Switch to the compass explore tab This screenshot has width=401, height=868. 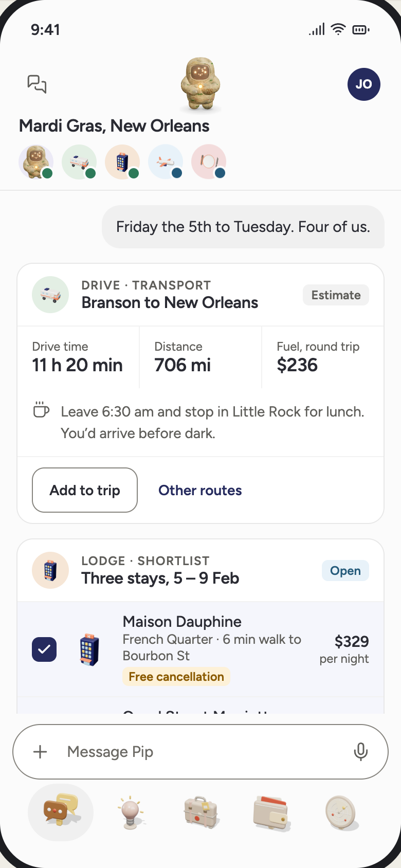pos(341,812)
